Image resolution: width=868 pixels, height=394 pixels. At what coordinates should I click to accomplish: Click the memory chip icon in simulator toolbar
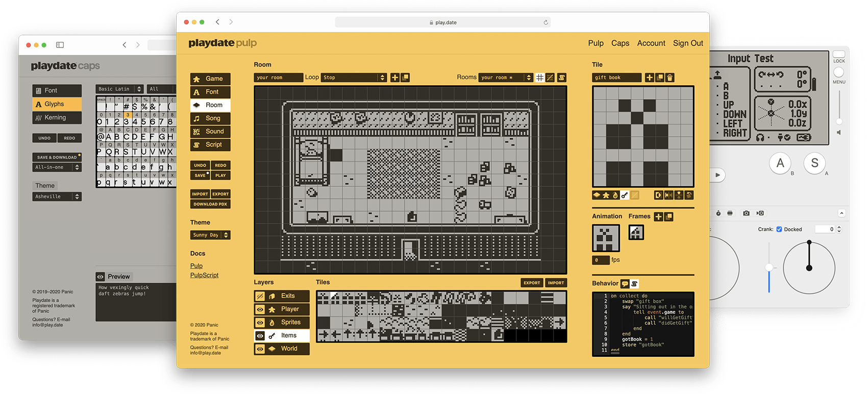pyautogui.click(x=730, y=213)
